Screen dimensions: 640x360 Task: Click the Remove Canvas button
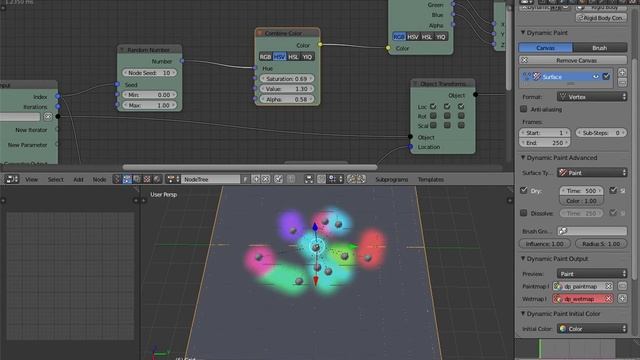573,60
